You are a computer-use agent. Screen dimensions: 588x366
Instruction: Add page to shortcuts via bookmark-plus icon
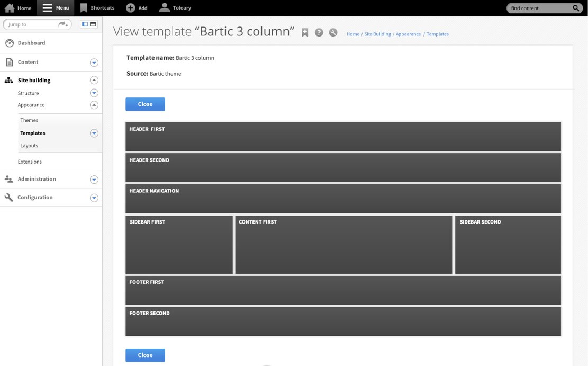305,33
